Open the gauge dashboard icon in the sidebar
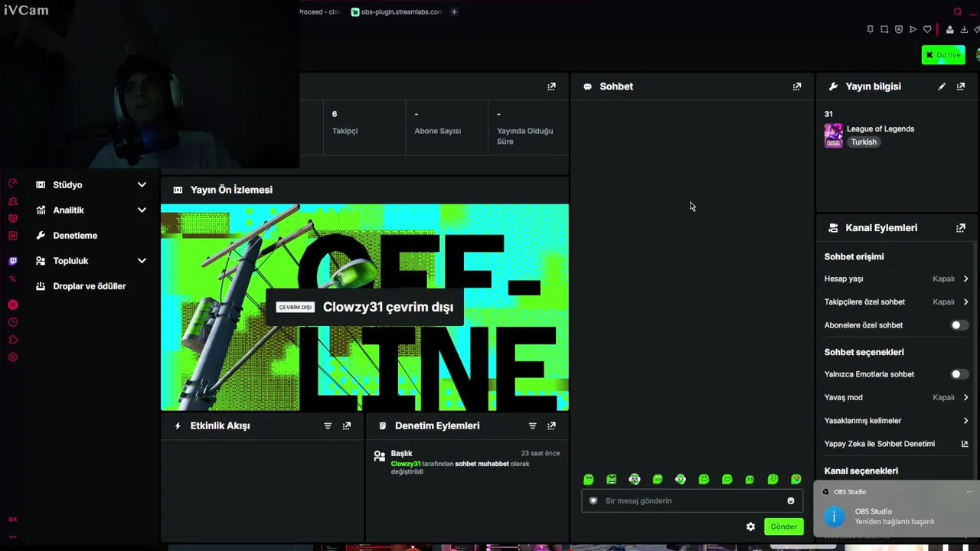This screenshot has height=551, width=980. 13,184
